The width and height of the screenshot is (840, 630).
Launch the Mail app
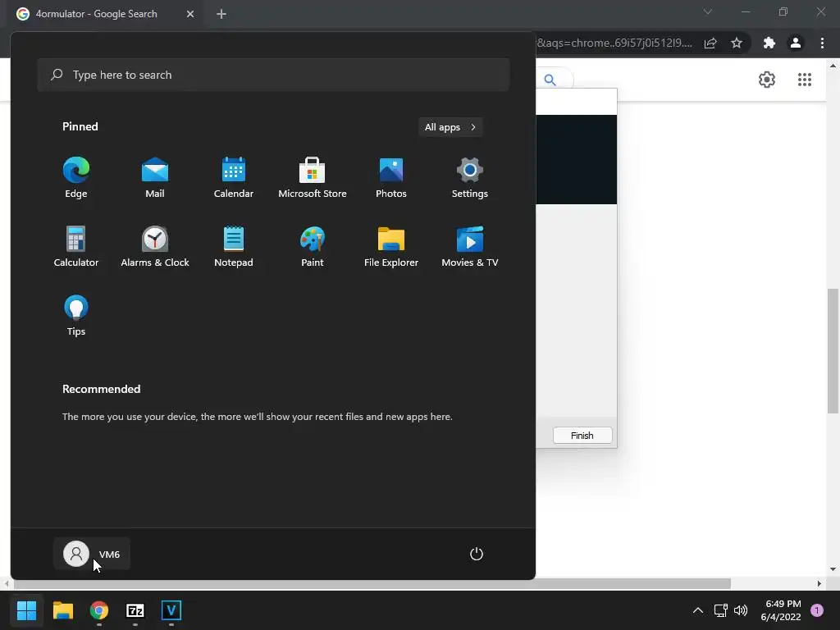click(x=155, y=177)
